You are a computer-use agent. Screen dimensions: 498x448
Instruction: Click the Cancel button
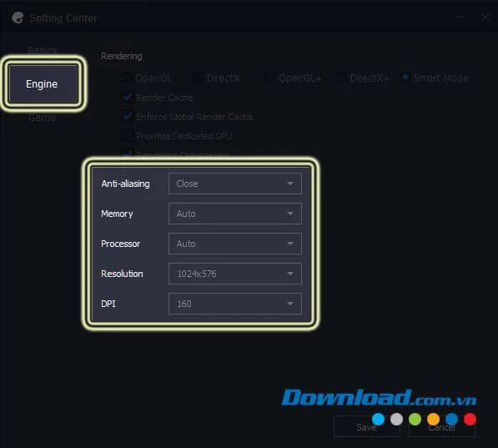[x=442, y=426]
